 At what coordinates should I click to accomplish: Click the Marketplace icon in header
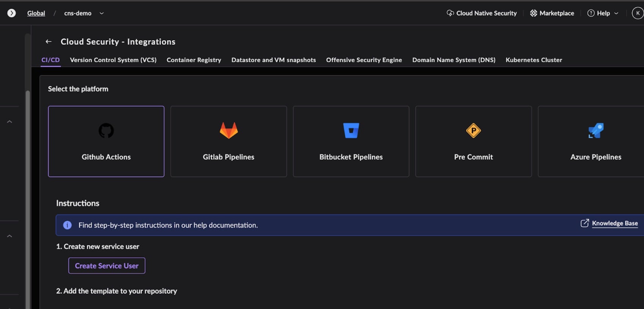[x=533, y=13]
